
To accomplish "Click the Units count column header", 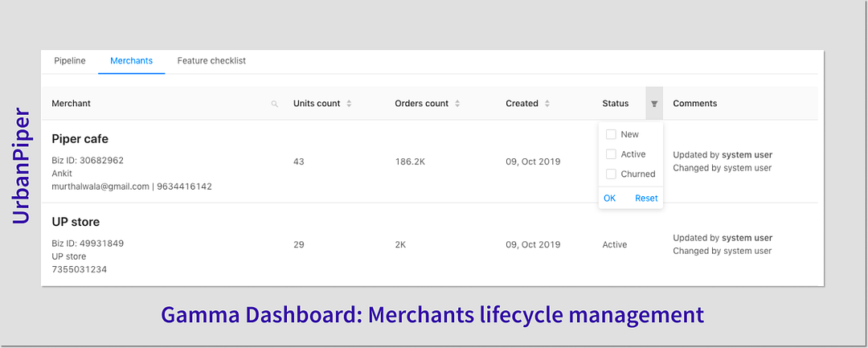I will [x=317, y=104].
